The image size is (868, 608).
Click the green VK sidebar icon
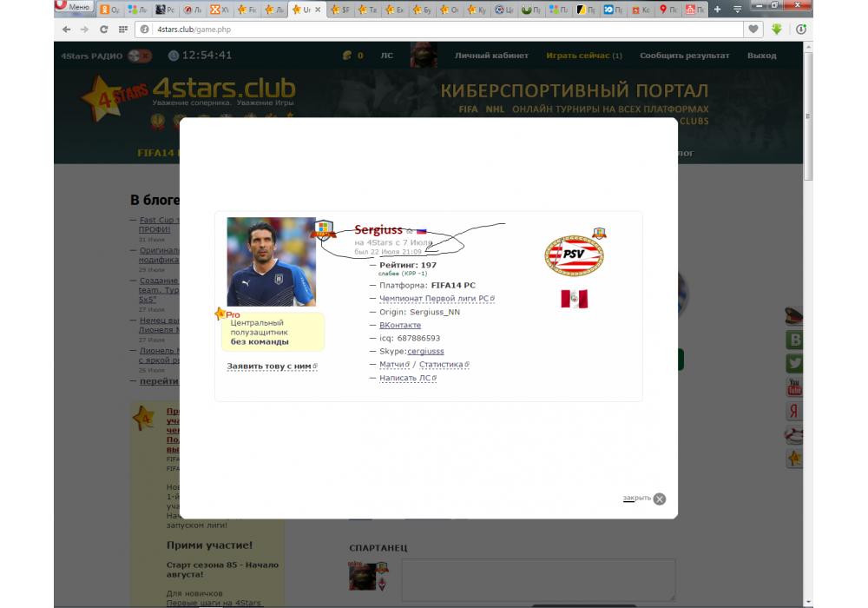794,340
